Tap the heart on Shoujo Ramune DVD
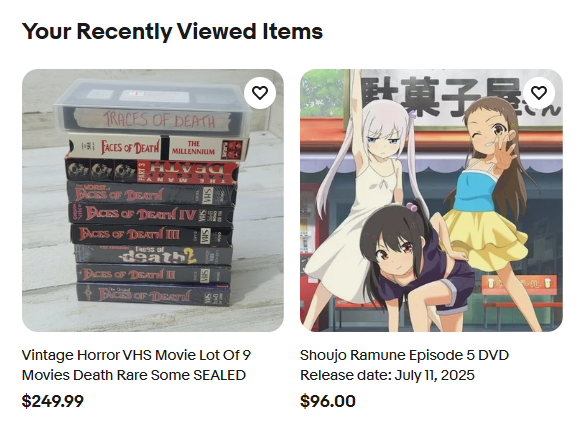The image size is (579, 430). [538, 93]
